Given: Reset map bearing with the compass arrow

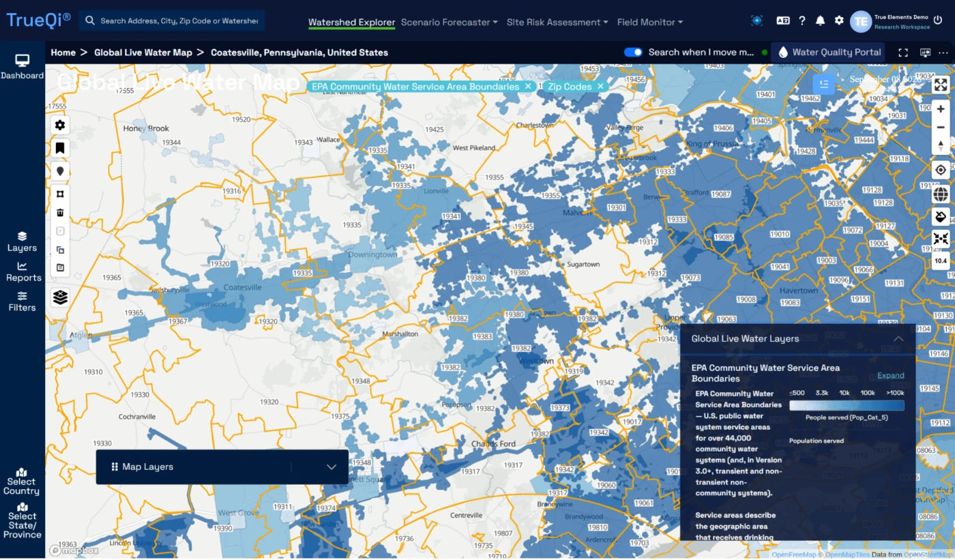Looking at the screenshot, I should tap(941, 145).
